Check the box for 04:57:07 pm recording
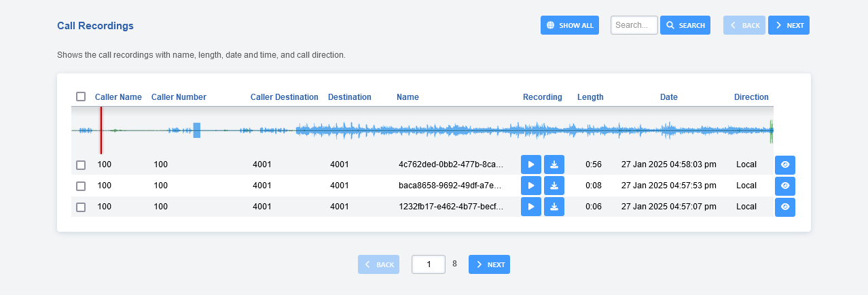Viewport: 868px width, 295px height. click(x=81, y=207)
